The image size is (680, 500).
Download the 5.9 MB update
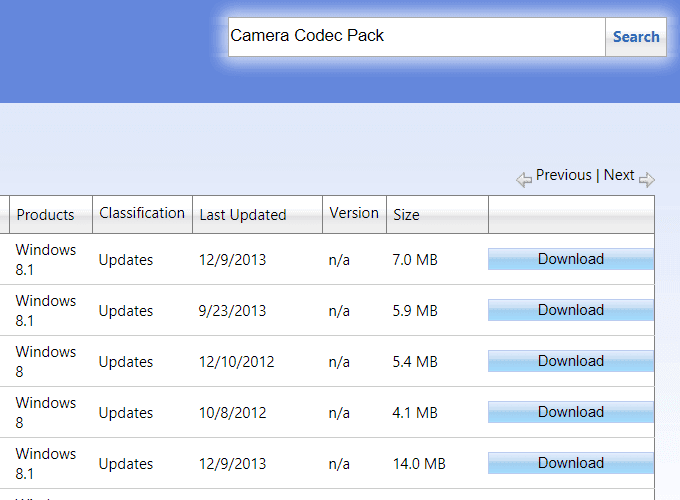571,310
